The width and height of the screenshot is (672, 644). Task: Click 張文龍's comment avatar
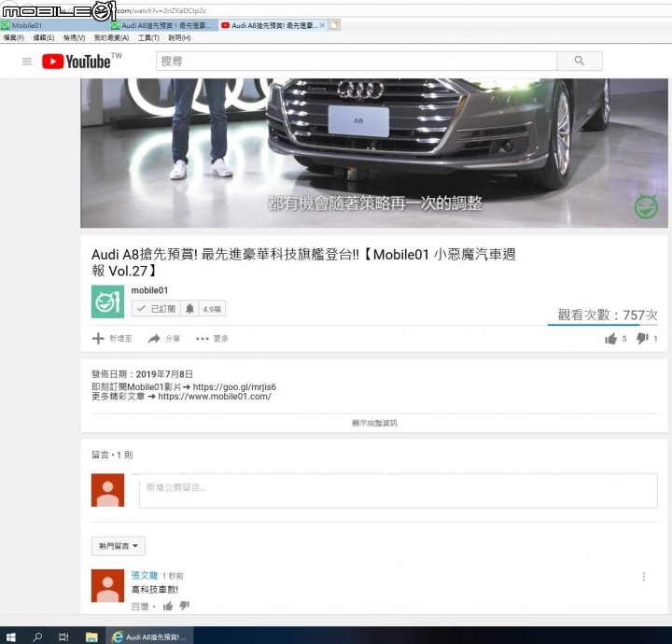107,586
